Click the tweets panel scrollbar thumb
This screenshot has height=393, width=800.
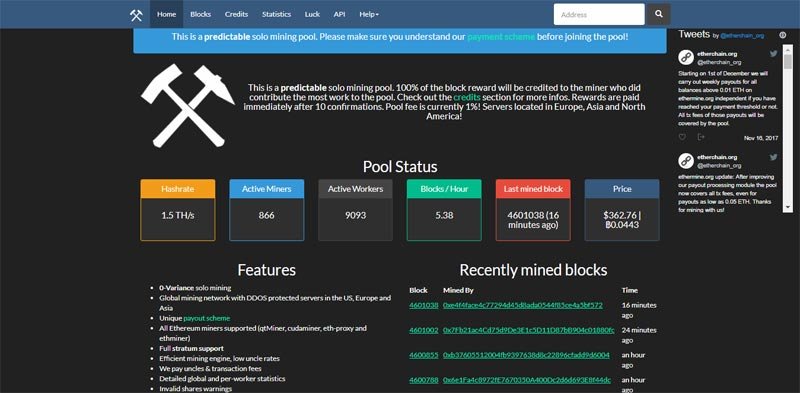788,62
